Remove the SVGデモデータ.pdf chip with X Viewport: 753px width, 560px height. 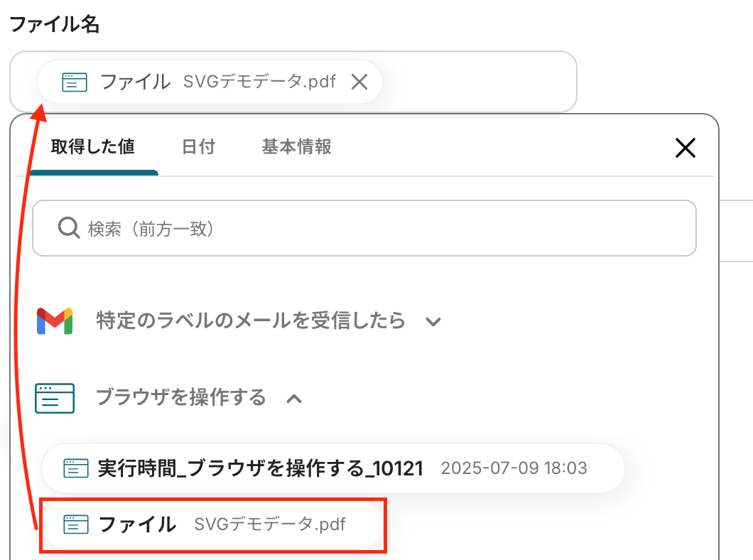359,82
